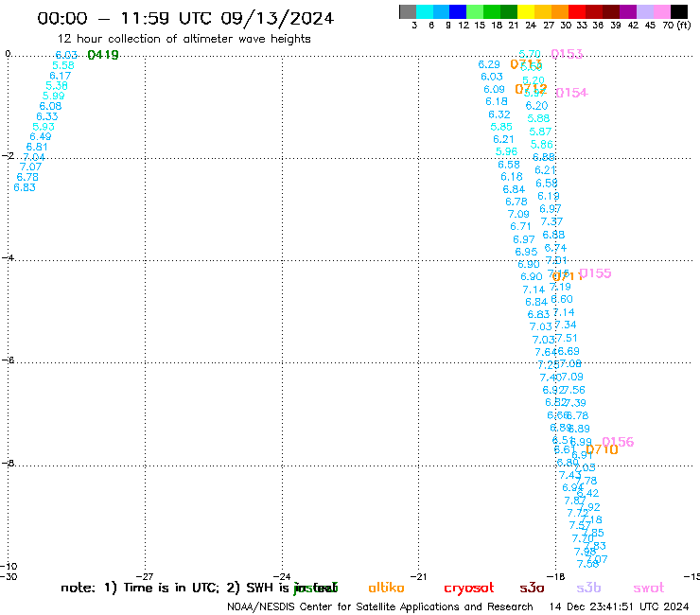The height and width of the screenshot is (615, 700).
Task: Click the wave height value 7.04
Action: tap(34, 157)
